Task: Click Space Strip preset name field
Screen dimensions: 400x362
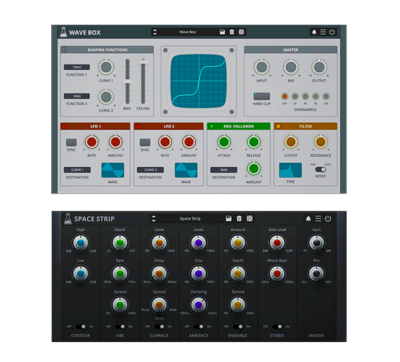Action: (190, 219)
